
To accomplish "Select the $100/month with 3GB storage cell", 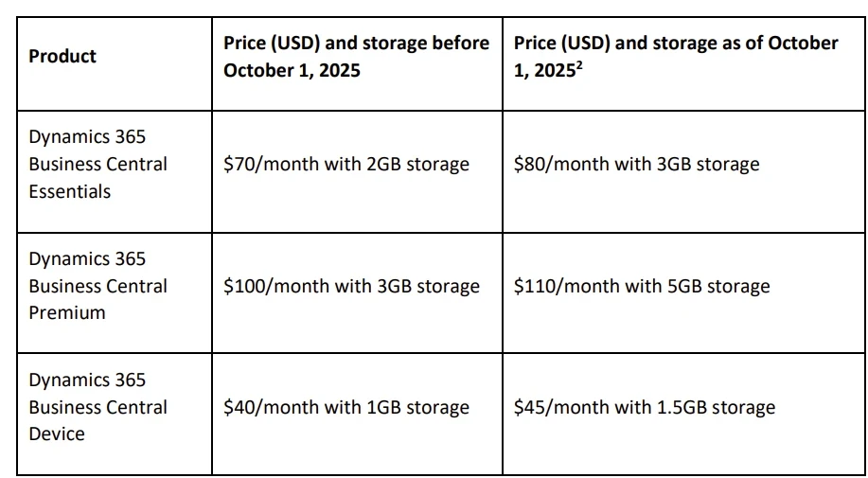I will click(x=351, y=286).
